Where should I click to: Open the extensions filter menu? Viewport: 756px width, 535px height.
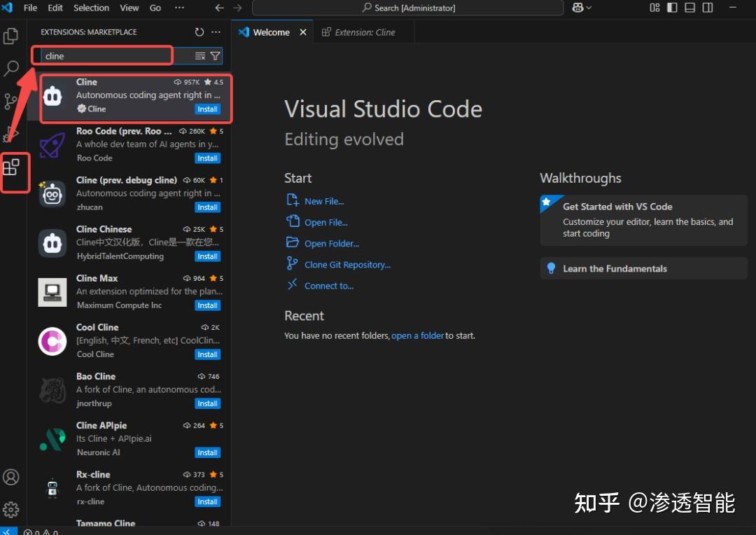215,56
